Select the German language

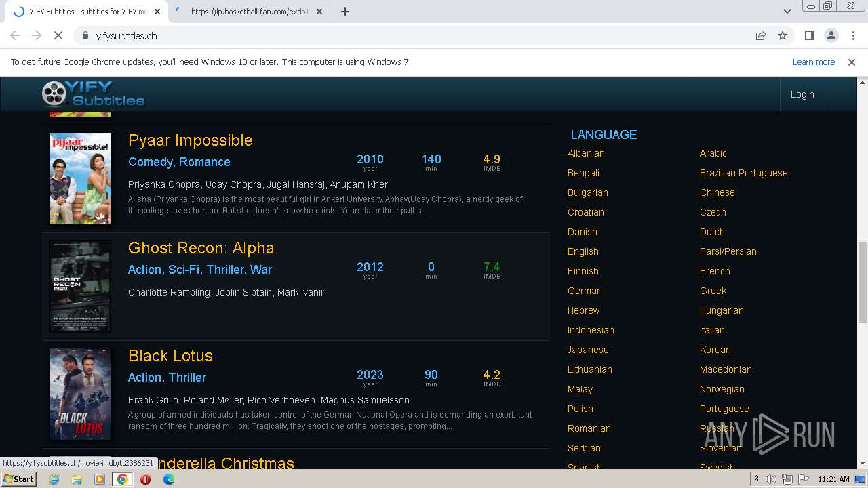(585, 291)
